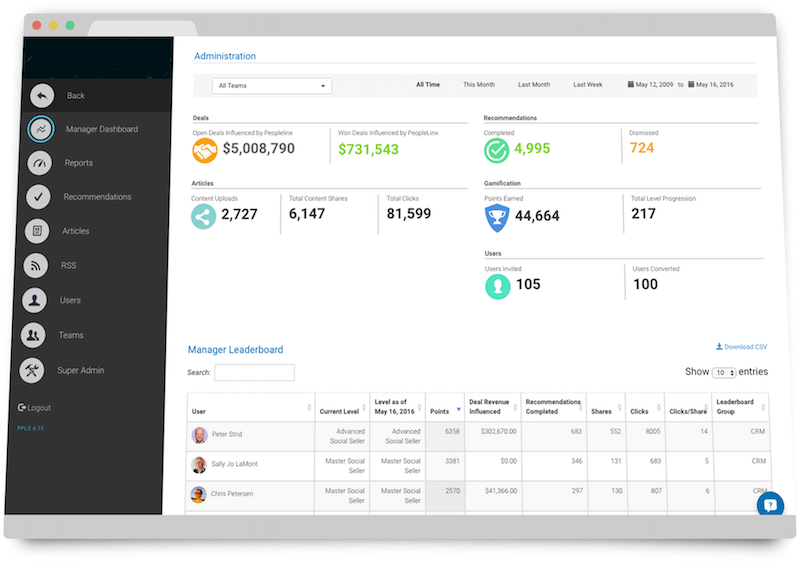The height and width of the screenshot is (563, 800).
Task: Select the Last Month filter
Action: pyautogui.click(x=534, y=85)
